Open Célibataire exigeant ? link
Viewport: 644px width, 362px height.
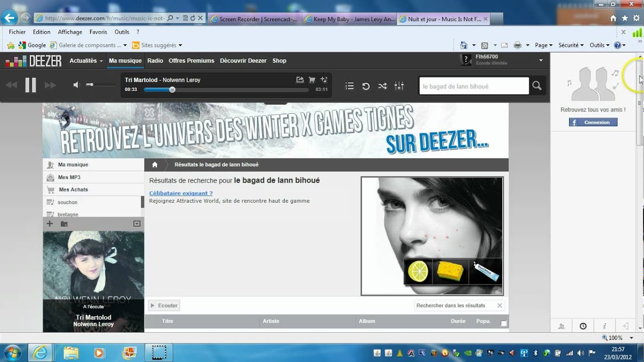tap(181, 193)
